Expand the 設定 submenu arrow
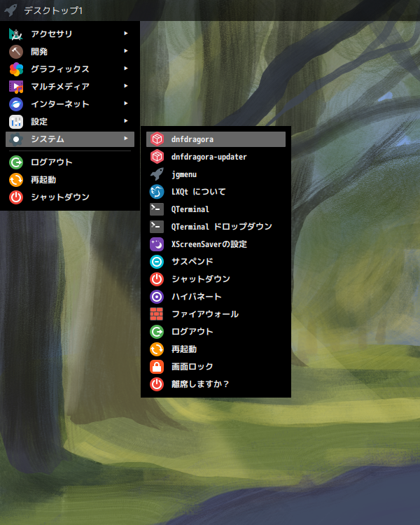The image size is (420, 525). [126, 120]
